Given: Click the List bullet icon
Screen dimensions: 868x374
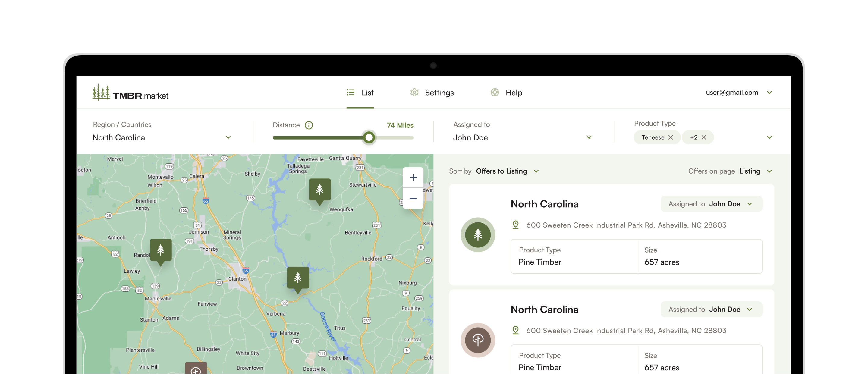Looking at the screenshot, I should pos(351,92).
